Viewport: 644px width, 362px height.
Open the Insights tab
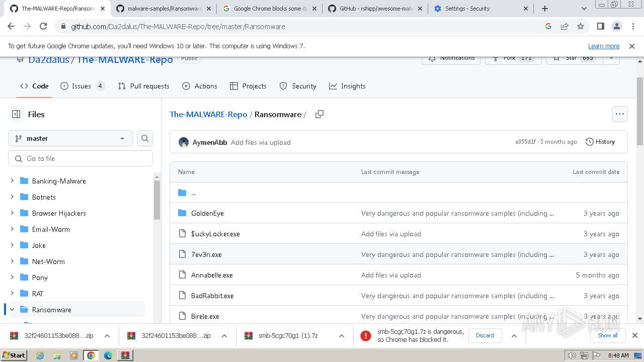click(x=347, y=86)
